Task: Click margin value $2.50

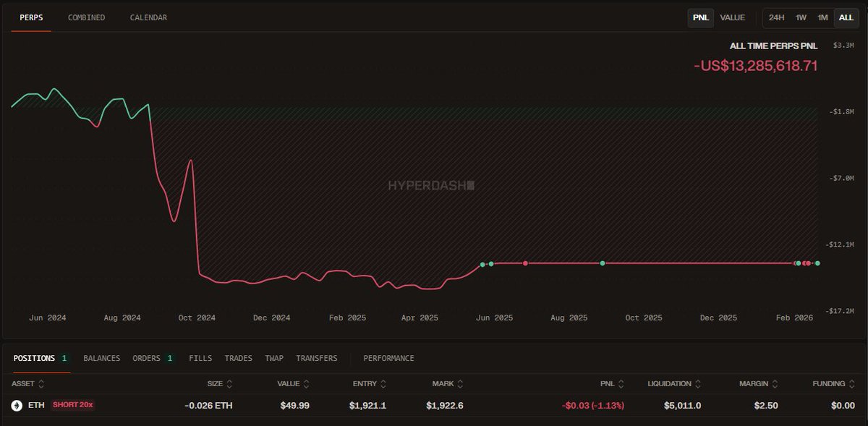Action: [x=765, y=406]
